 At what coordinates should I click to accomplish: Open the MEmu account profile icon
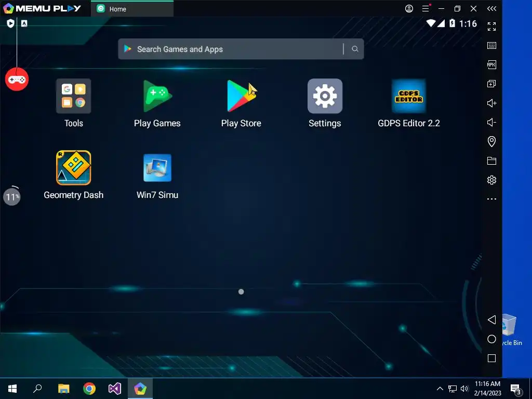pyautogui.click(x=409, y=8)
